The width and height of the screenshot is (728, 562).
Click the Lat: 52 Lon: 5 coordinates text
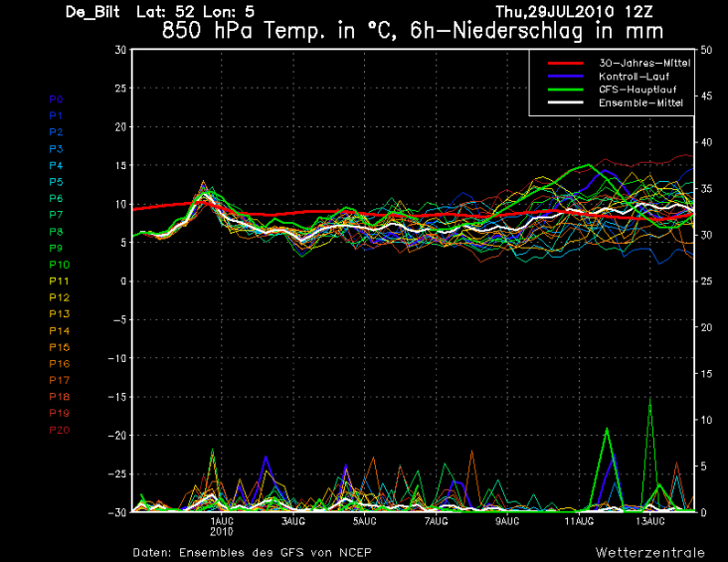(195, 12)
